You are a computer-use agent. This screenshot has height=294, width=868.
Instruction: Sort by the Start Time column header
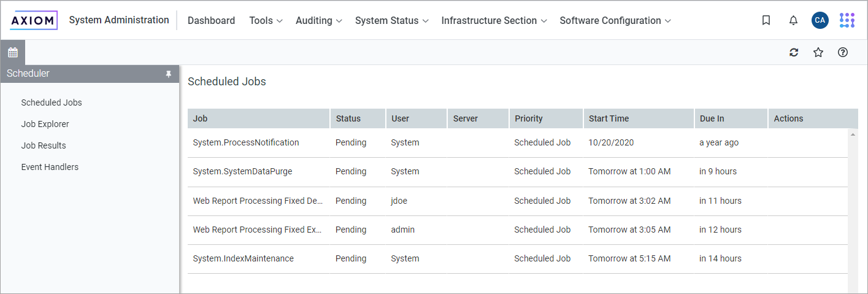pos(609,118)
